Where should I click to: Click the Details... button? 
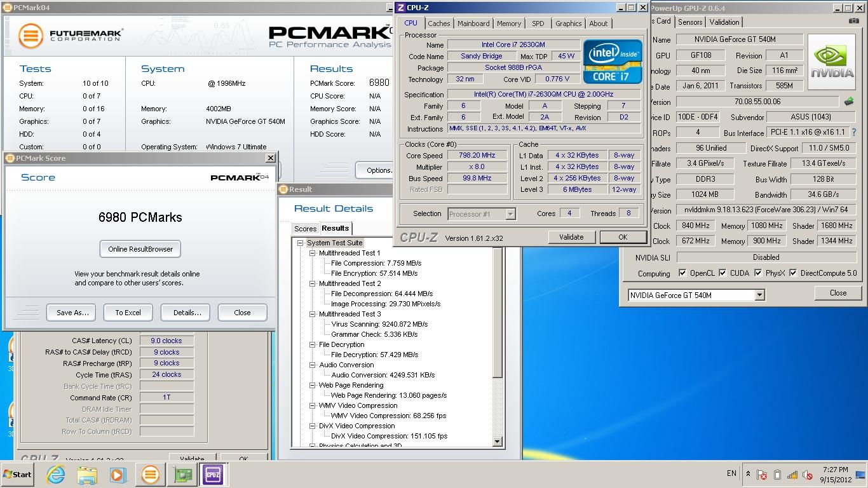[x=186, y=313]
